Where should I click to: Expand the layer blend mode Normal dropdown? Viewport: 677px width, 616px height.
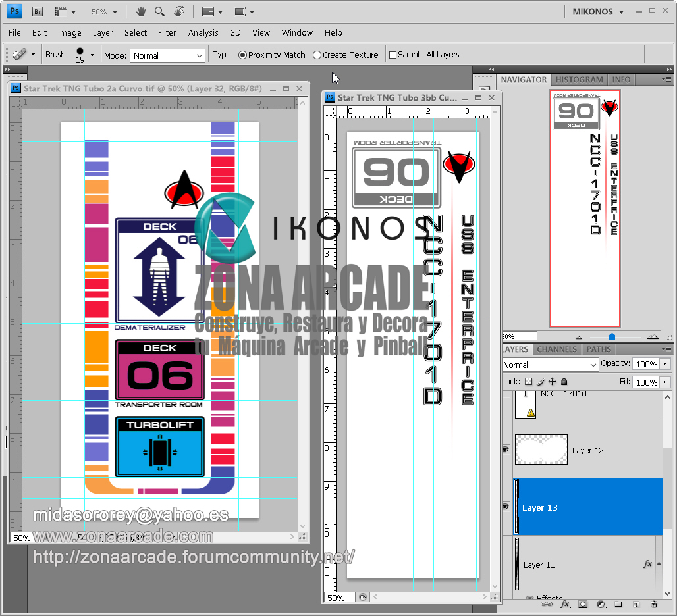coord(549,365)
